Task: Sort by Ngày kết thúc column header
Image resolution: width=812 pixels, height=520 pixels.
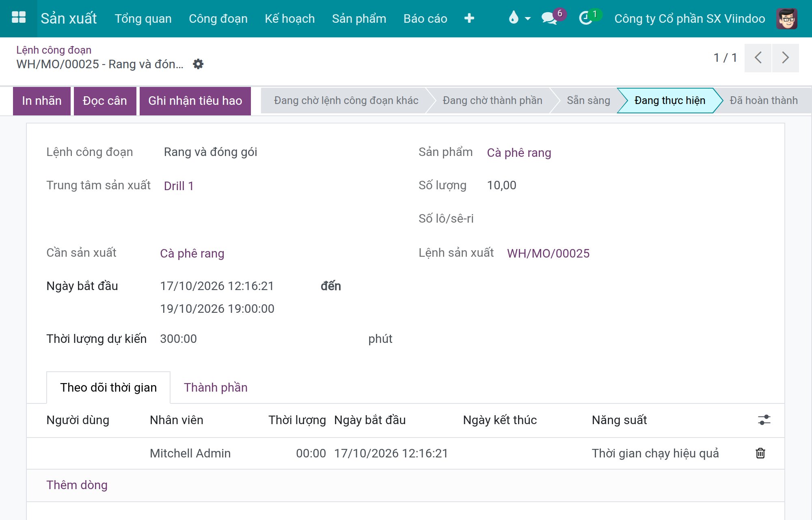Action: [x=500, y=420]
